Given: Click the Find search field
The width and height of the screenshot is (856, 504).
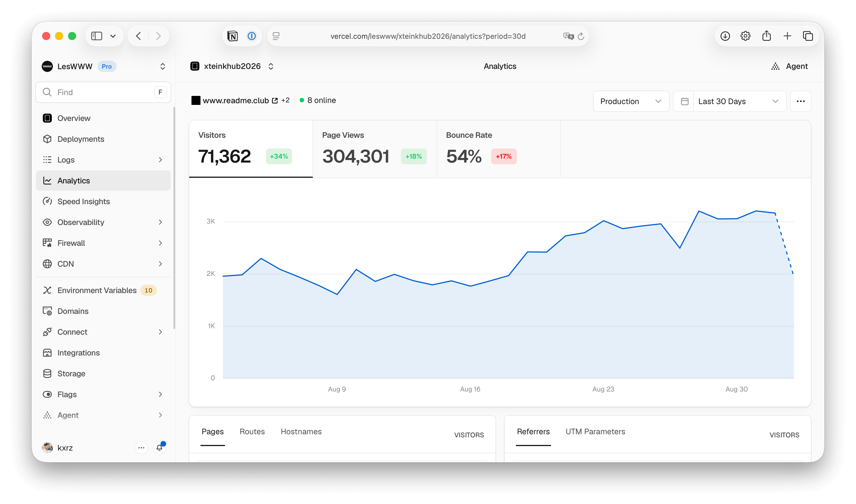Looking at the screenshot, I should [103, 92].
